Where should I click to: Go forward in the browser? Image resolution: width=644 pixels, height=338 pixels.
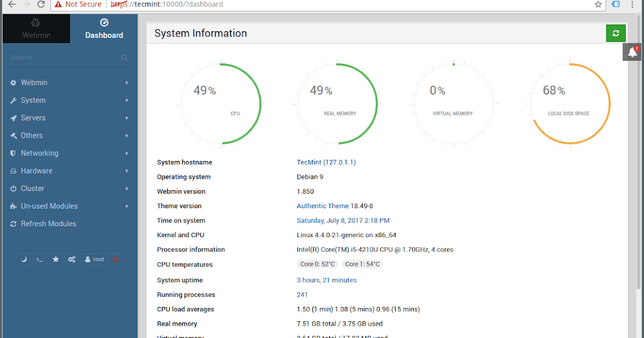click(26, 4)
